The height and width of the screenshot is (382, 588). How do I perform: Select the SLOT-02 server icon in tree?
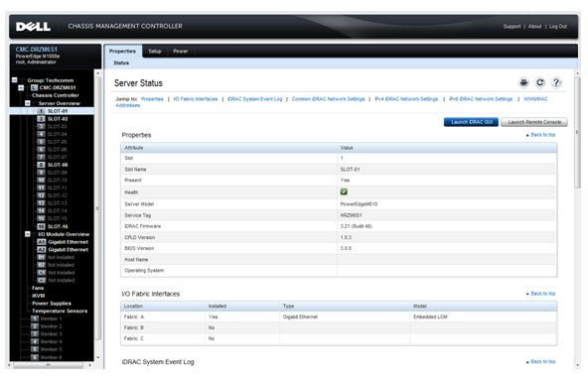coord(41,119)
